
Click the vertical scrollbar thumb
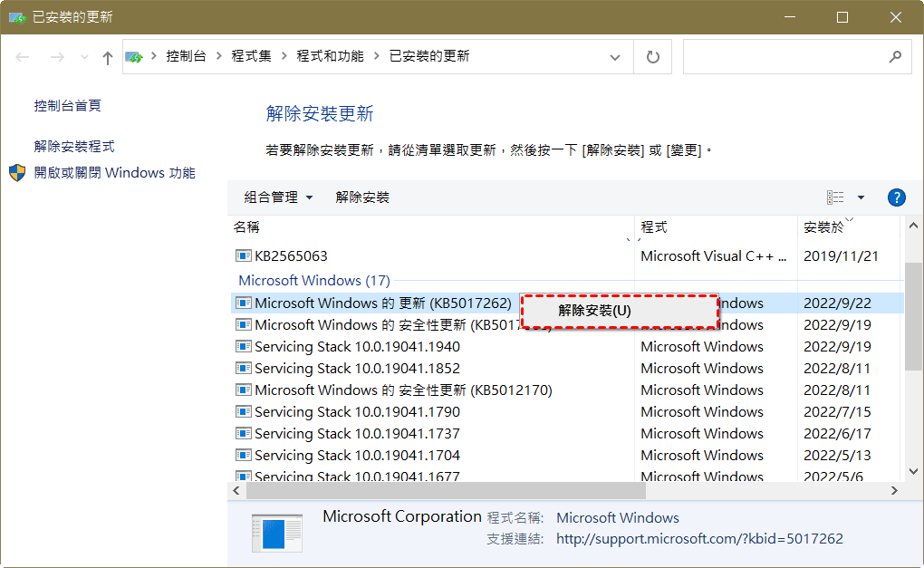coord(913,316)
